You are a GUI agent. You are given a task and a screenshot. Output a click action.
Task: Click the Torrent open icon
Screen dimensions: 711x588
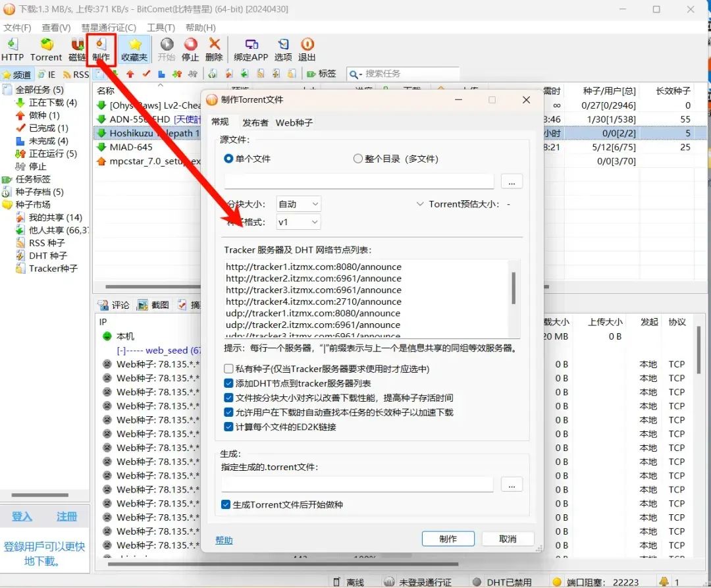47,44
